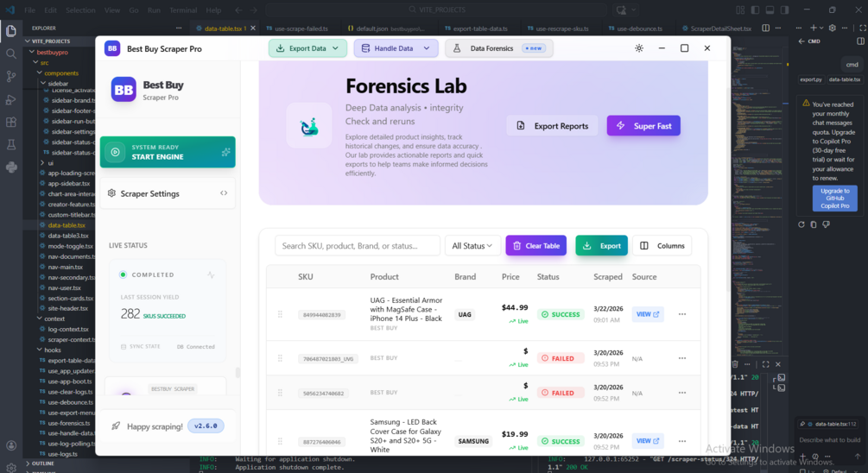Click split editor icon in VS Code tab bar

(765, 28)
